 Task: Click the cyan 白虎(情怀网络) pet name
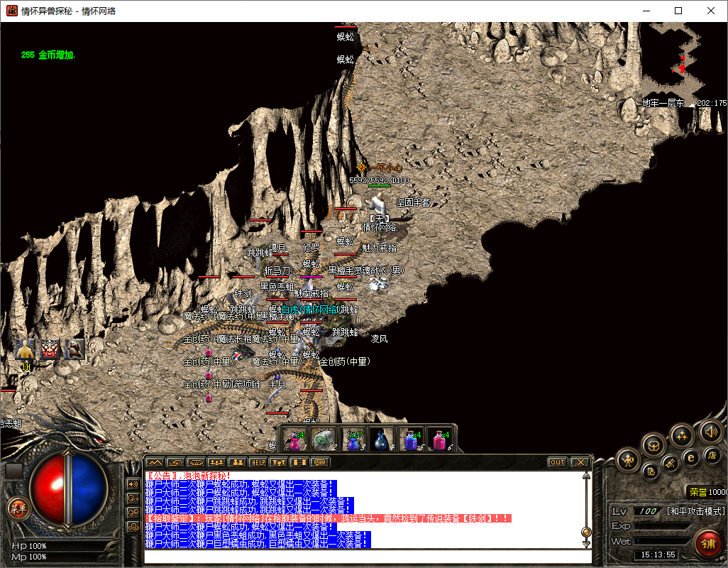point(311,310)
